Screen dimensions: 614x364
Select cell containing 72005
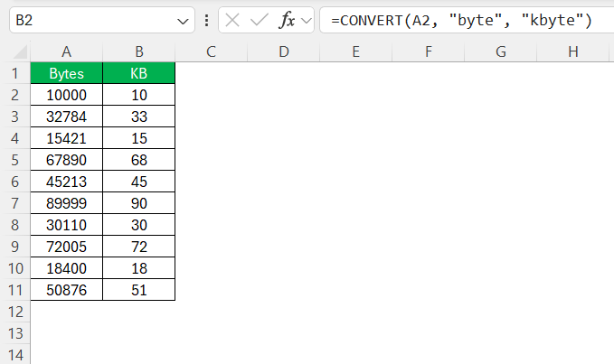pyautogui.click(x=67, y=247)
